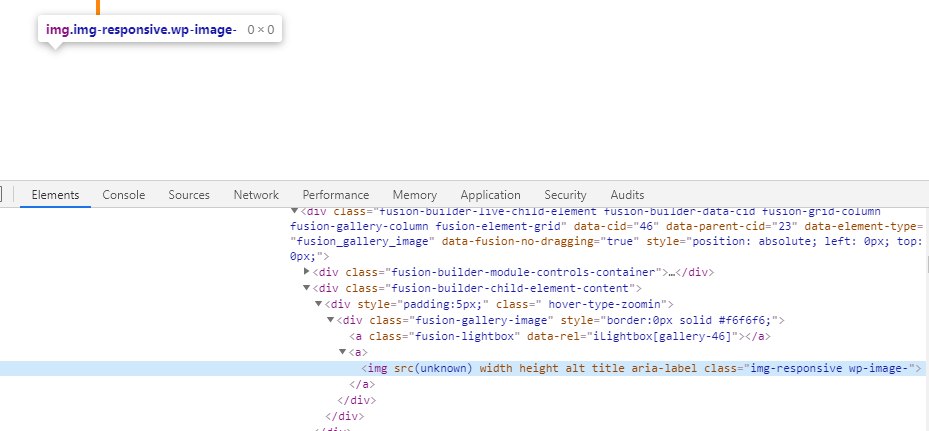Click the "fusion_gallery_image" attribute value

(363, 241)
